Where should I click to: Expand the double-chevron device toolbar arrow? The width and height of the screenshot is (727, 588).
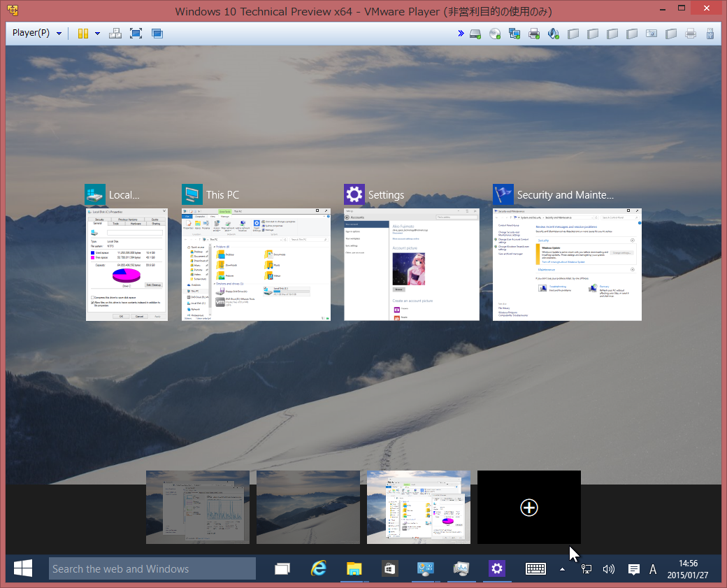[x=461, y=34]
